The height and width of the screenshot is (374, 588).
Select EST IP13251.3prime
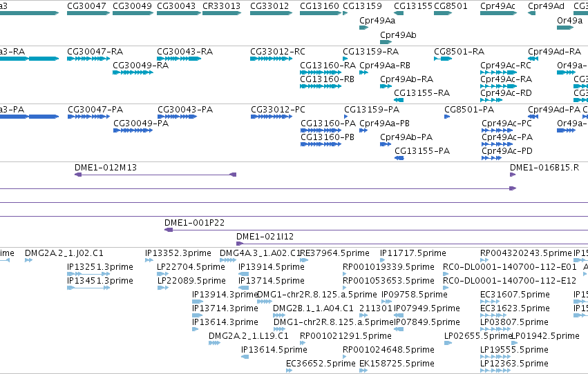click(x=88, y=274)
